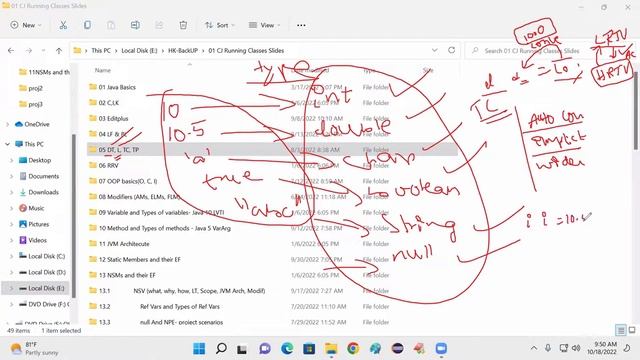The height and width of the screenshot is (360, 640).
Task: Click Local Disk (E:) breadcrumb
Action: [x=139, y=51]
